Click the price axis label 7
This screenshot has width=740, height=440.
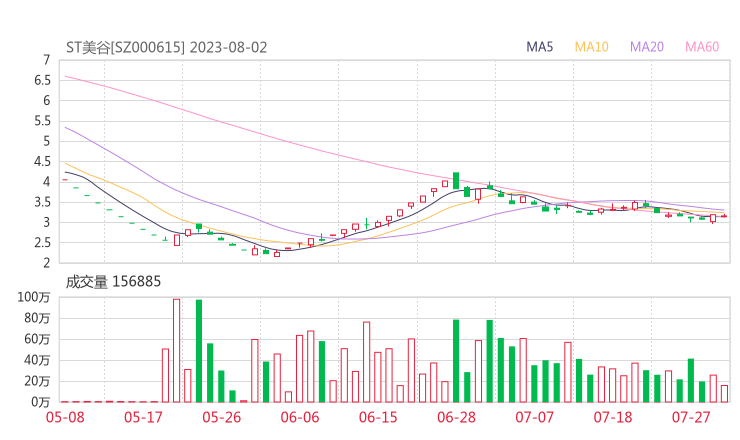[46, 60]
